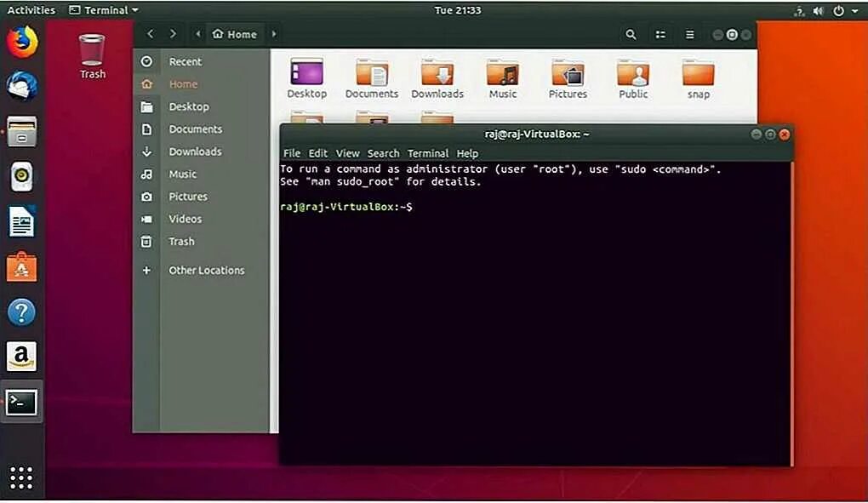
Task: Launch Thunderbird mail from the dock
Action: pos(22,86)
